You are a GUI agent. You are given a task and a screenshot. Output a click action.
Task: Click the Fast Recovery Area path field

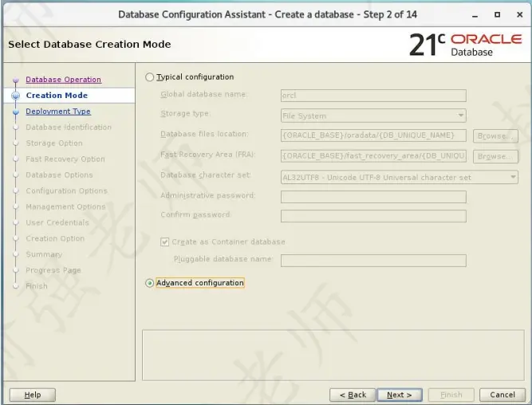(373, 155)
